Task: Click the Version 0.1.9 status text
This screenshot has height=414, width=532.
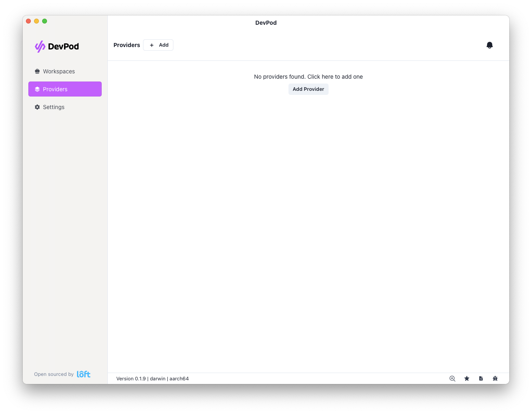Action: coord(152,379)
